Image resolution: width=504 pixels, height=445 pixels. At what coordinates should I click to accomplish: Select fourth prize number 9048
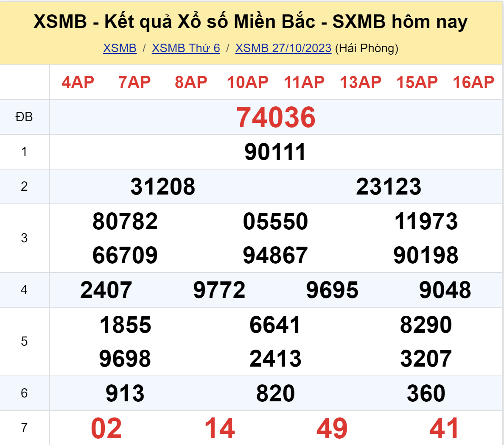[445, 290]
